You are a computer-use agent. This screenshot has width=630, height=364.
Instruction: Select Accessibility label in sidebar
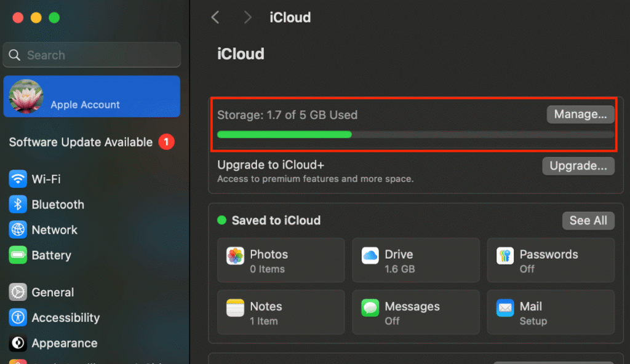[65, 318]
